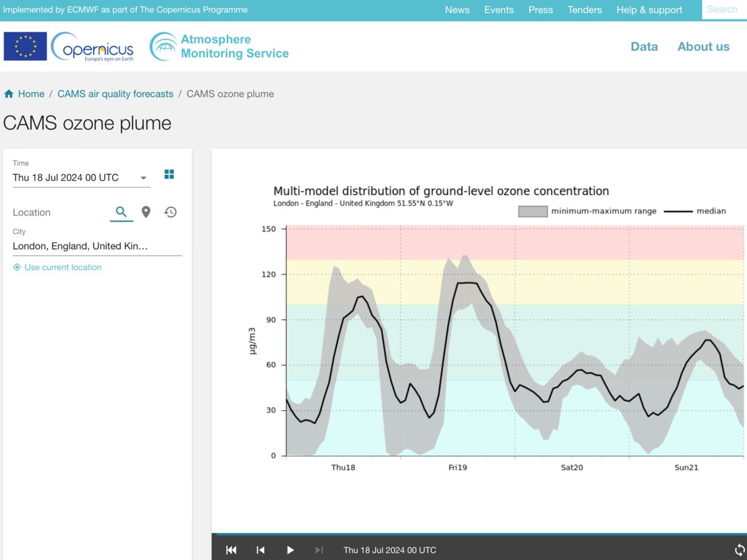This screenshot has height=560, width=747.
Task: Click Atmosphere Monitoring Service title text
Action: (235, 47)
